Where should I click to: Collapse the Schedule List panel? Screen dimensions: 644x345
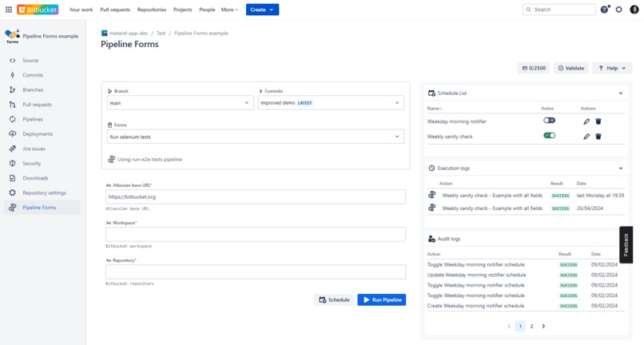coord(621,93)
